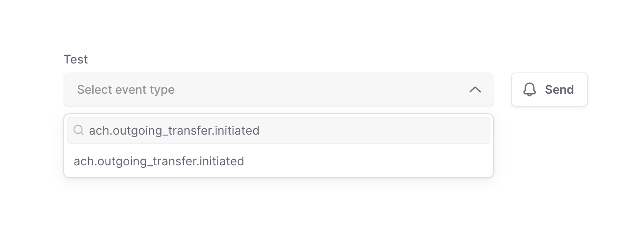Toggle the event type selector closed
This screenshot has width=644, height=245.
pyautogui.click(x=475, y=89)
